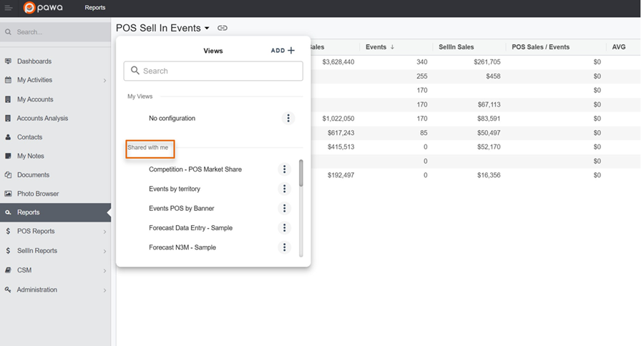
Task: Click the Pawa logo
Action: click(x=43, y=7)
